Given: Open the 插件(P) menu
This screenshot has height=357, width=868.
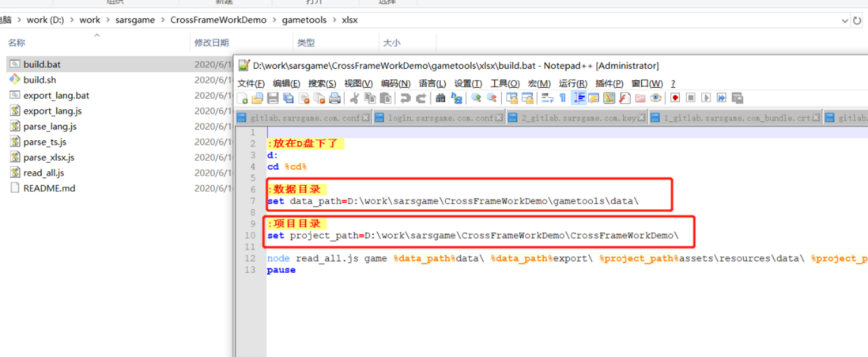Looking at the screenshot, I should [609, 84].
